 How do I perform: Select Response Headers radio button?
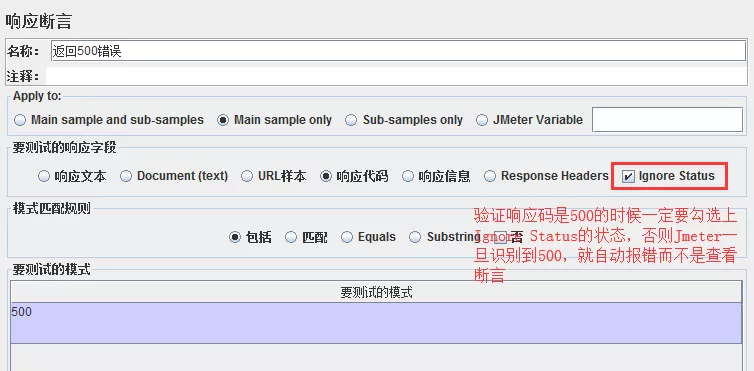[490, 176]
